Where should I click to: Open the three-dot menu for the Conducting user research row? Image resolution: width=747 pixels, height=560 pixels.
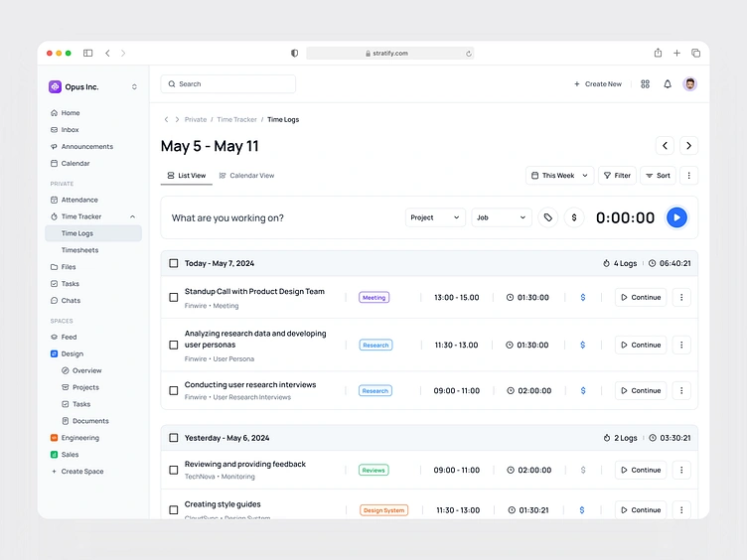681,391
